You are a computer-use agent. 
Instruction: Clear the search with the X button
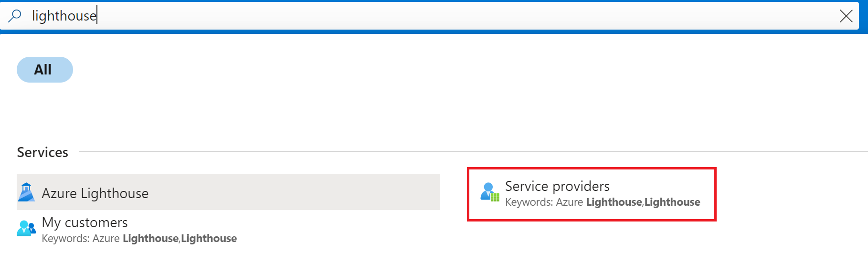click(846, 16)
